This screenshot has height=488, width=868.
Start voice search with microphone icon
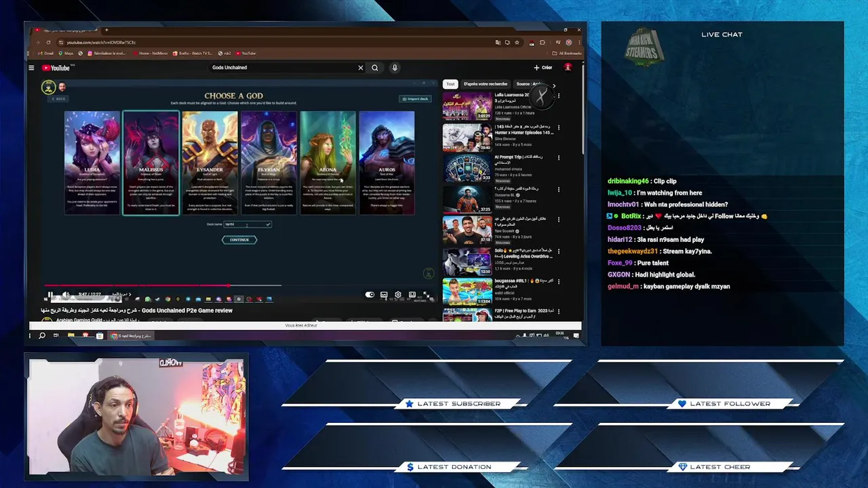[x=395, y=68]
